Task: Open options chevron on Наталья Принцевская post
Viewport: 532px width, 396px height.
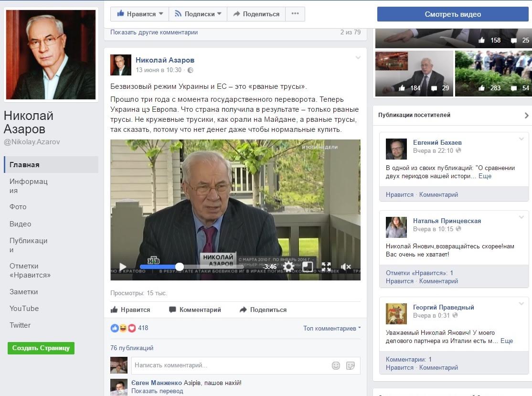Action: 521,217
